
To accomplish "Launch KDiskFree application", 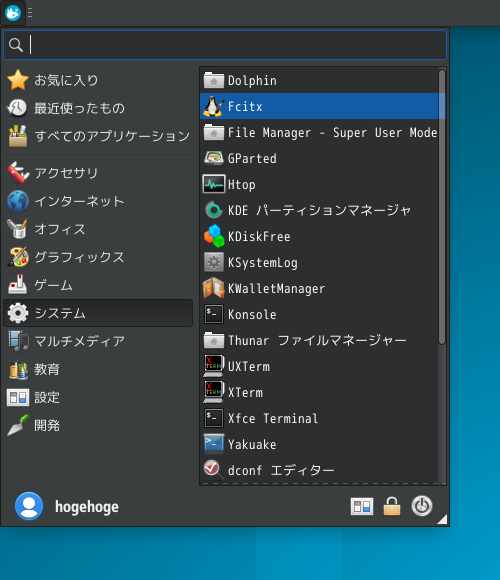I will (x=322, y=236).
